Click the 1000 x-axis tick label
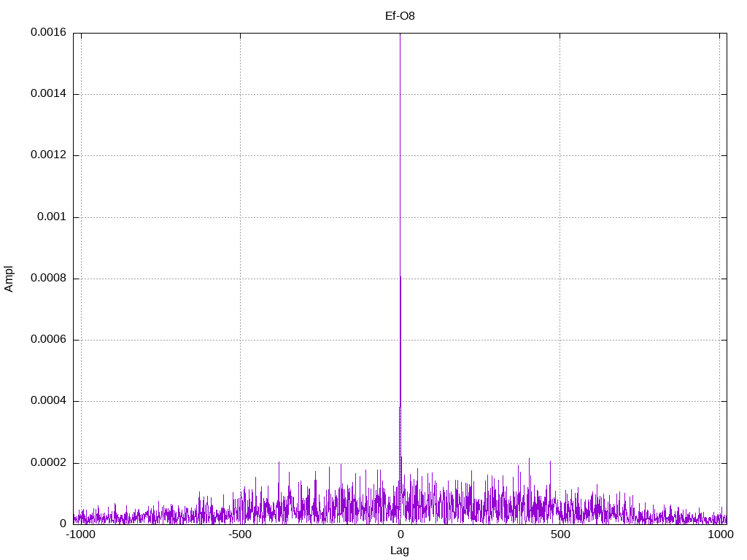 pos(720,534)
